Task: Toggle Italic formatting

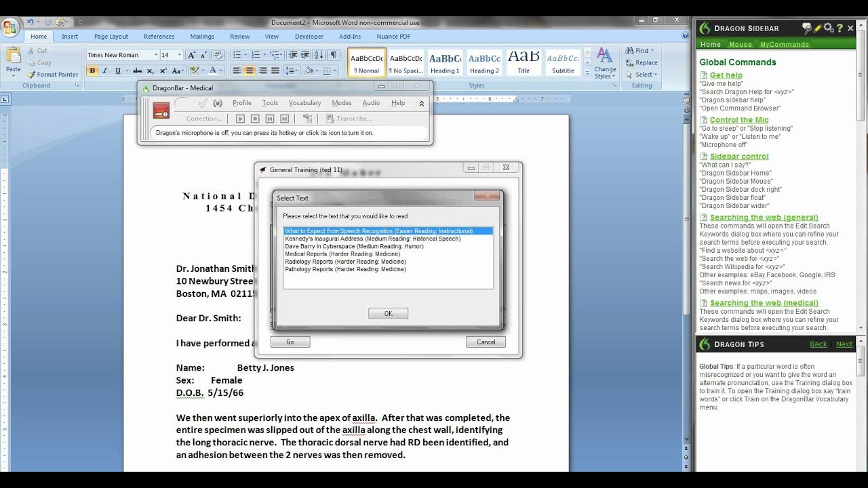Action: pyautogui.click(x=105, y=70)
